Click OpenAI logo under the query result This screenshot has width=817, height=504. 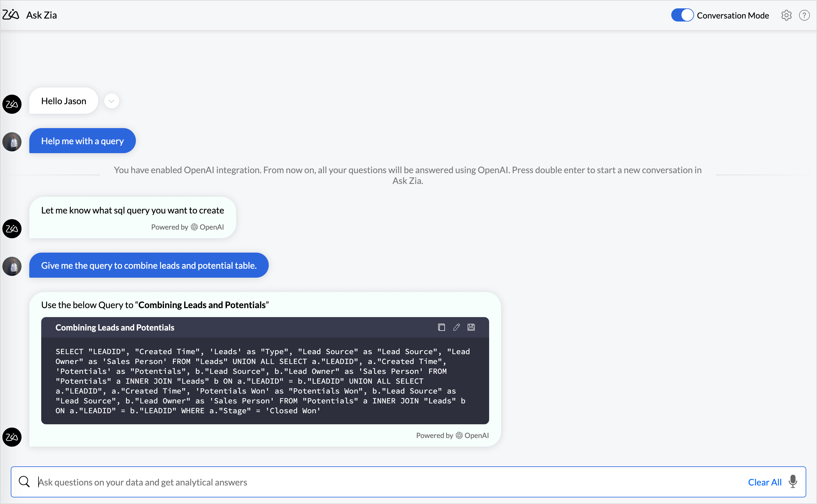tap(459, 435)
